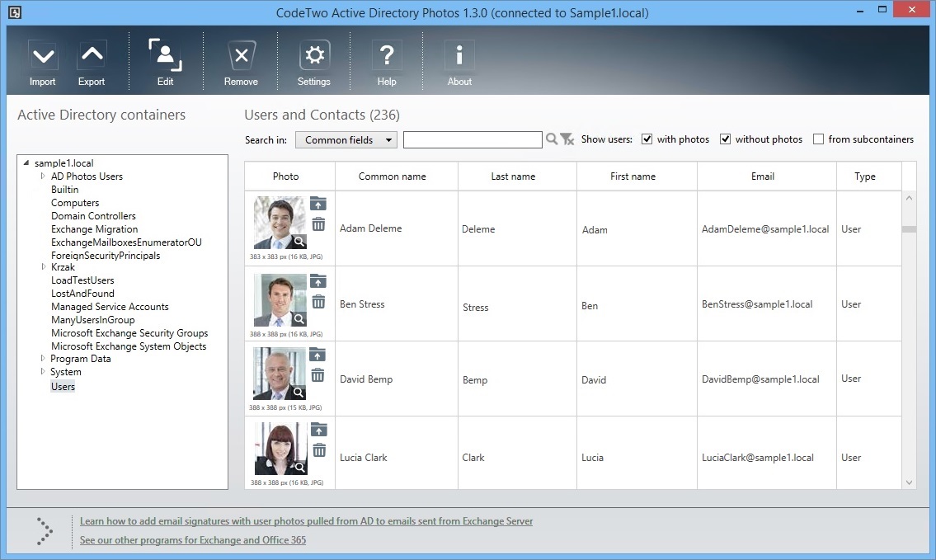
Task: Toggle the 'with photos' checkbox
Action: click(647, 139)
